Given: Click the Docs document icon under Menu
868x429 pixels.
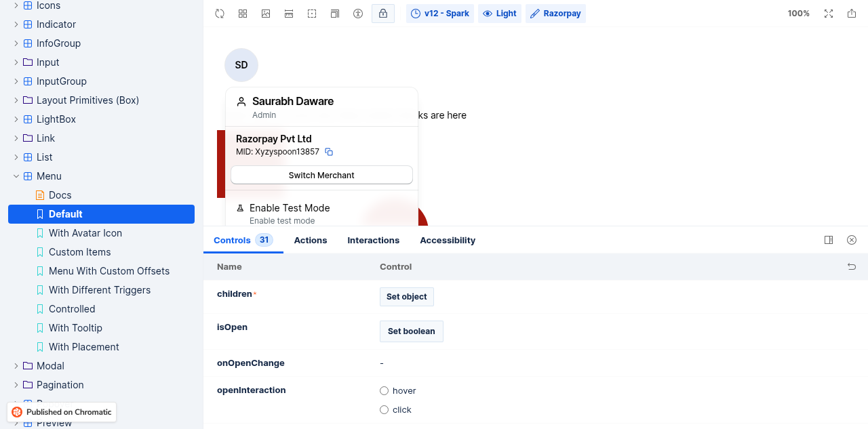Looking at the screenshot, I should pyautogui.click(x=40, y=195).
